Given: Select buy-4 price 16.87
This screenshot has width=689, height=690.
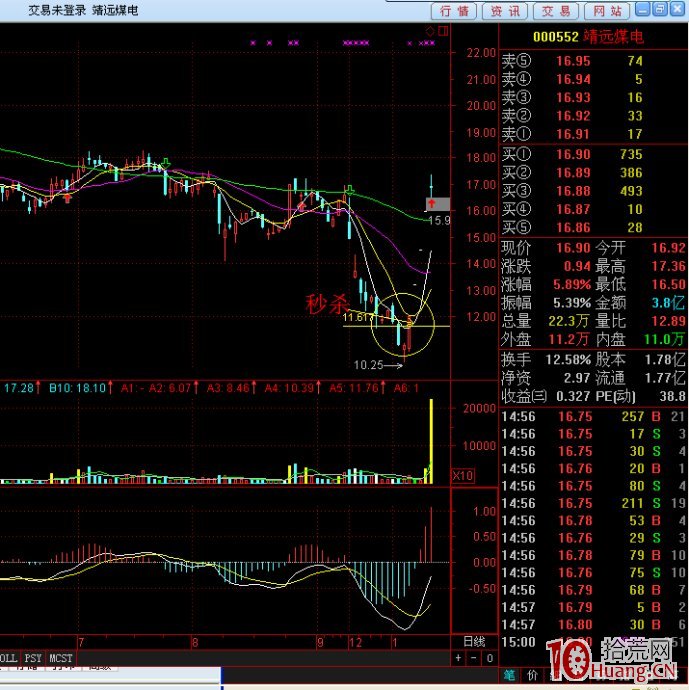Looking at the screenshot, I should (x=573, y=209).
